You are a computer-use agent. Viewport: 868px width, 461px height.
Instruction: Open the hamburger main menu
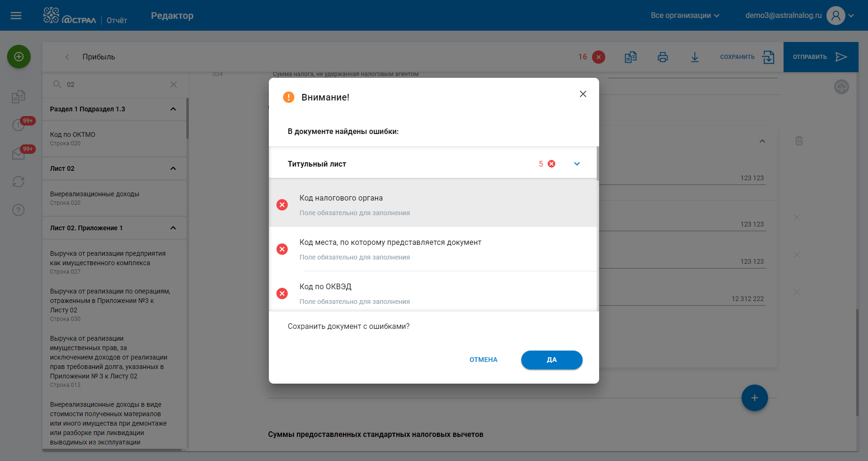(x=16, y=16)
